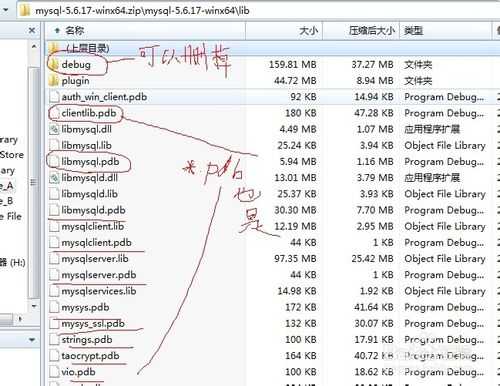Select the strings.pdb file icon

(54, 340)
